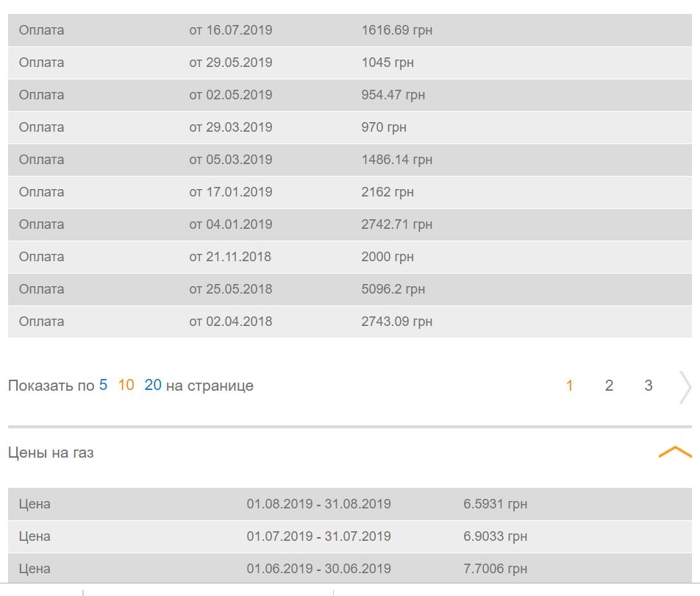Screen dimensions: 700x596
Task: Select payment of 954.47 грн
Action: point(350,95)
